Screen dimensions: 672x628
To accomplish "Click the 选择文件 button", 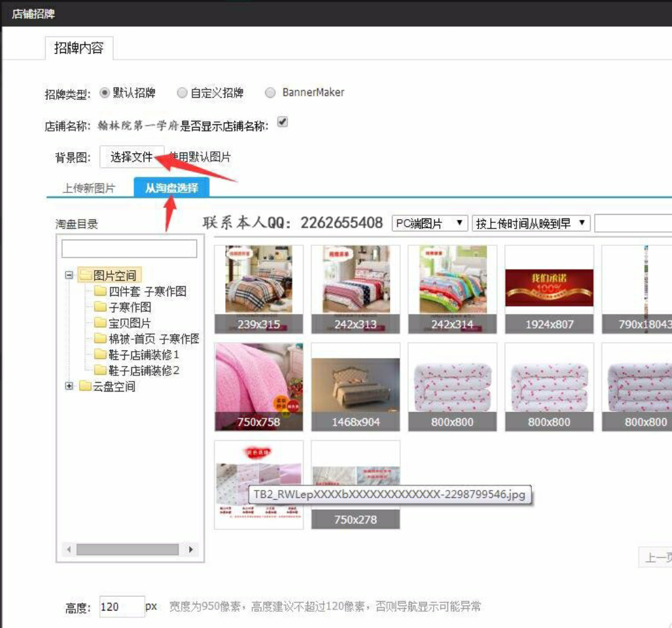I will point(131,157).
